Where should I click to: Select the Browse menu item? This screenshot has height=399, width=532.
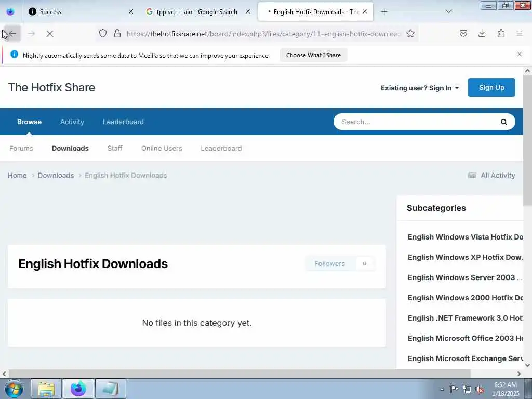(29, 122)
